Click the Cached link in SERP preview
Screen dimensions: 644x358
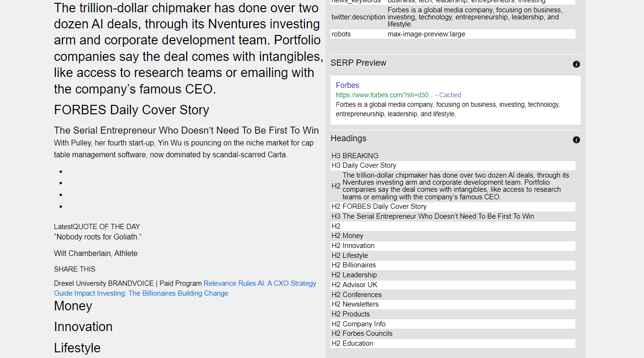(x=450, y=95)
